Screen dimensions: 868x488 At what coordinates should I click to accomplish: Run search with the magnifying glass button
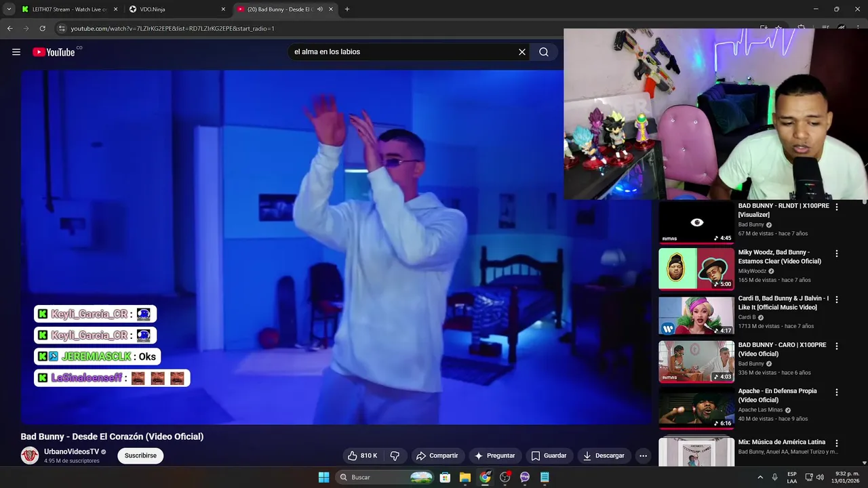click(x=544, y=52)
